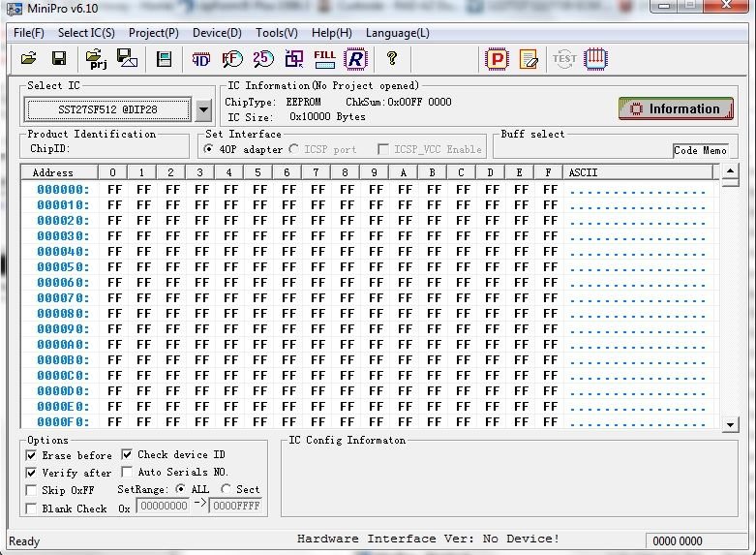Open project using the prj folder icon
Screen dimensions: 756x555
[x=95, y=59]
